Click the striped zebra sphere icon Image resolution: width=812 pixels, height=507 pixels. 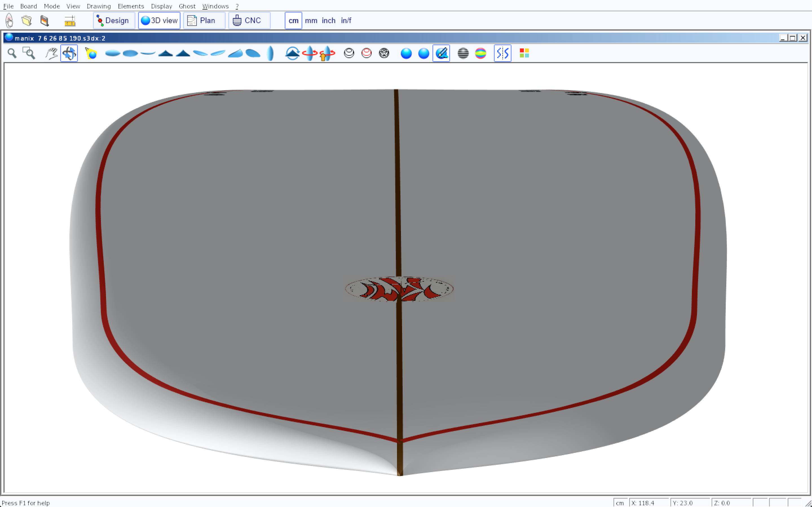tap(463, 53)
